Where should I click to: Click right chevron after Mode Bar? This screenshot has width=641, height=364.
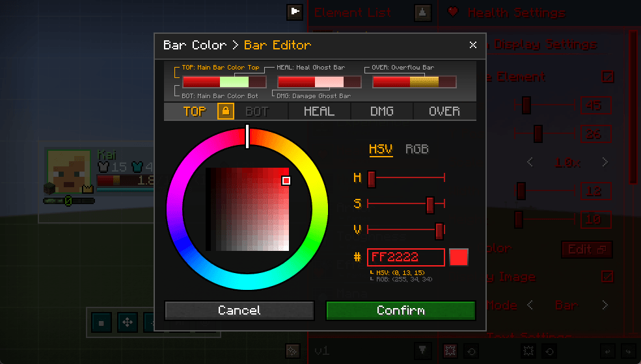point(605,305)
